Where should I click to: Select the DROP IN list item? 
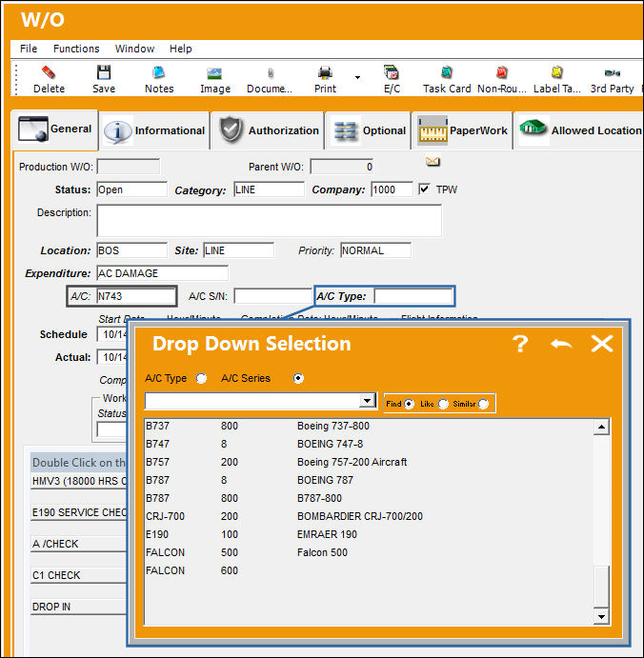click(79, 607)
